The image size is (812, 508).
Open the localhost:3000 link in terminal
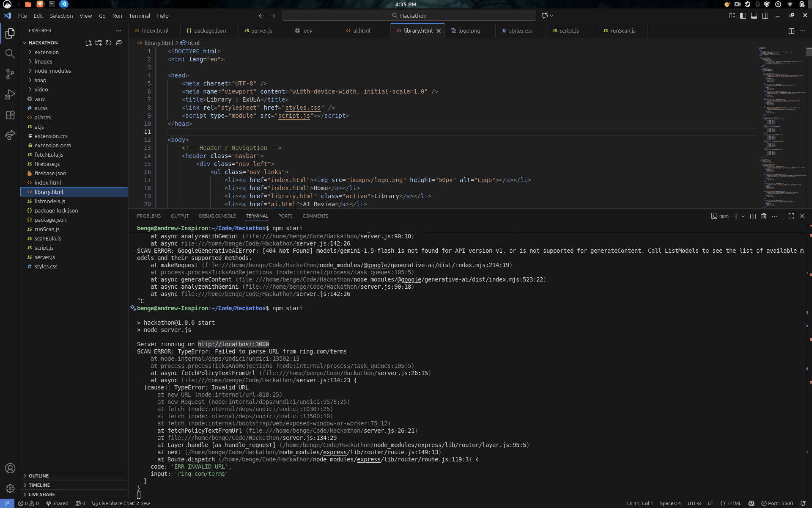pos(233,344)
